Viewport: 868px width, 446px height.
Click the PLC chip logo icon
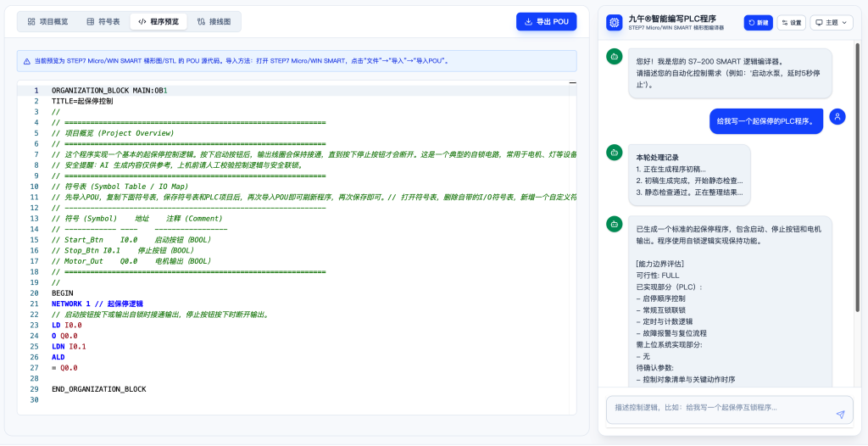point(614,23)
